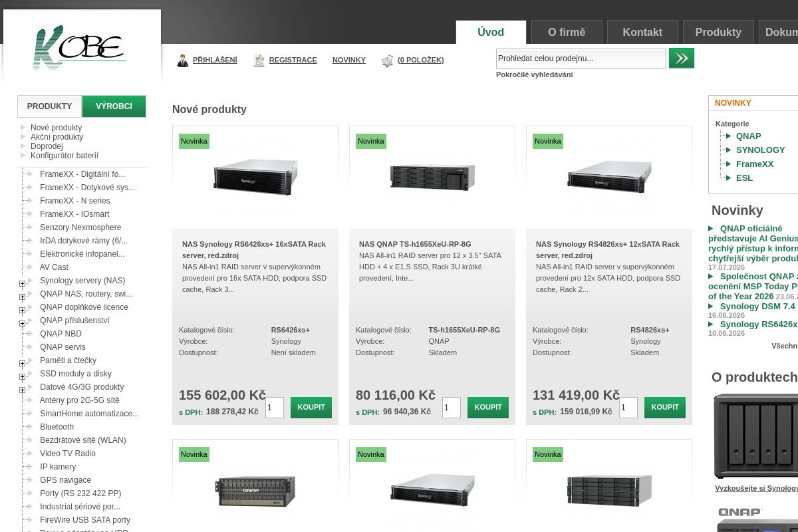Image resolution: width=798 pixels, height=532 pixels.
Task: Expand SSD moduly a disky node
Action: pos(22,377)
